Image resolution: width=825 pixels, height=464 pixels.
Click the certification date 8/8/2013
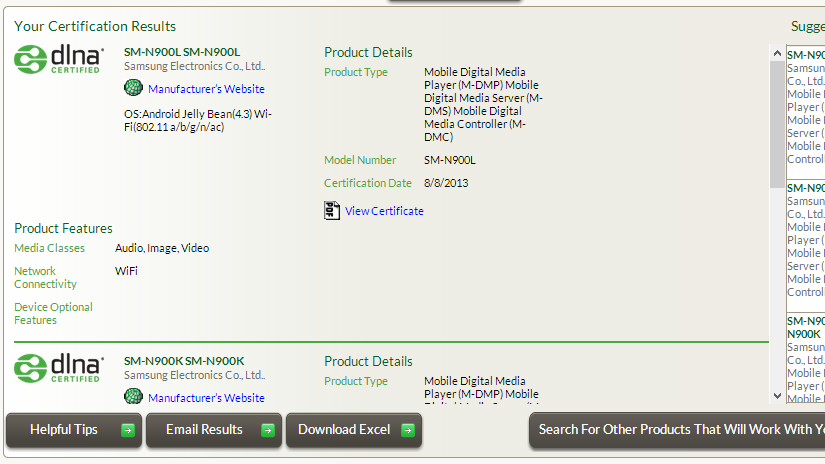tap(446, 183)
